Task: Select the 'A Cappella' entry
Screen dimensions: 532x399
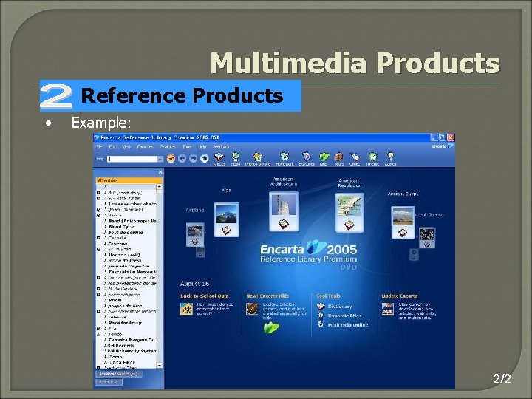Action: coord(115,238)
